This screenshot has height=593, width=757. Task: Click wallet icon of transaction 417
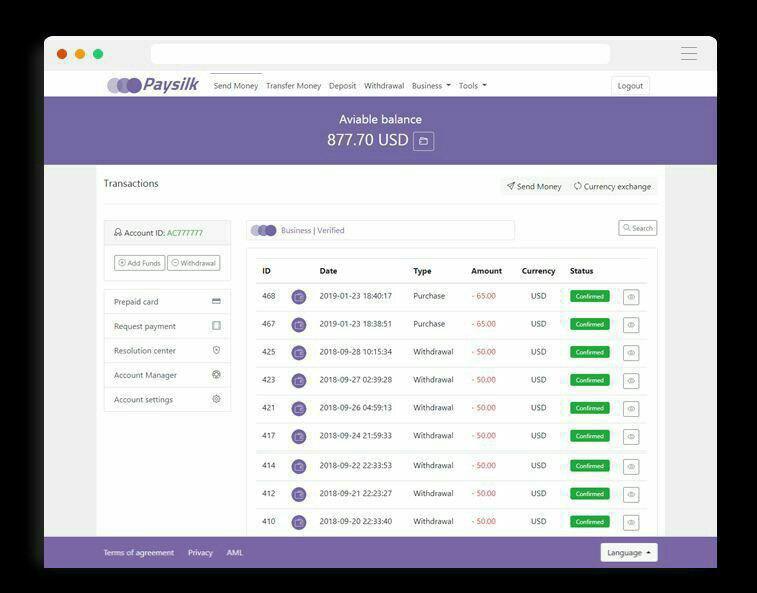[299, 437]
